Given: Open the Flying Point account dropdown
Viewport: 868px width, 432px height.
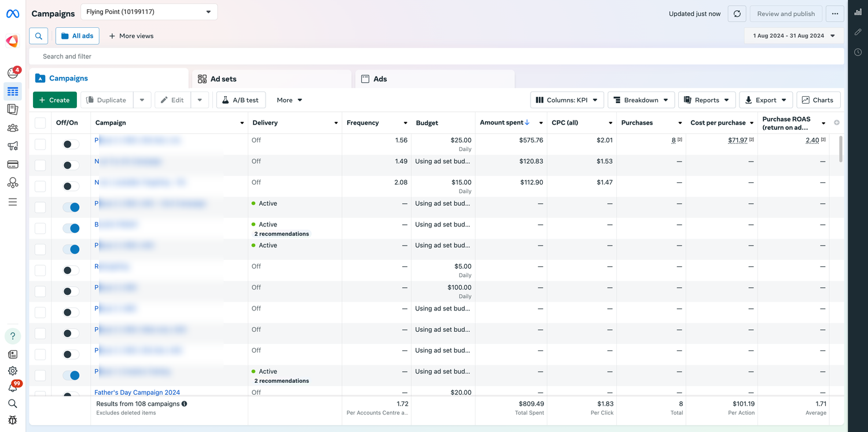Looking at the screenshot, I should click(149, 12).
